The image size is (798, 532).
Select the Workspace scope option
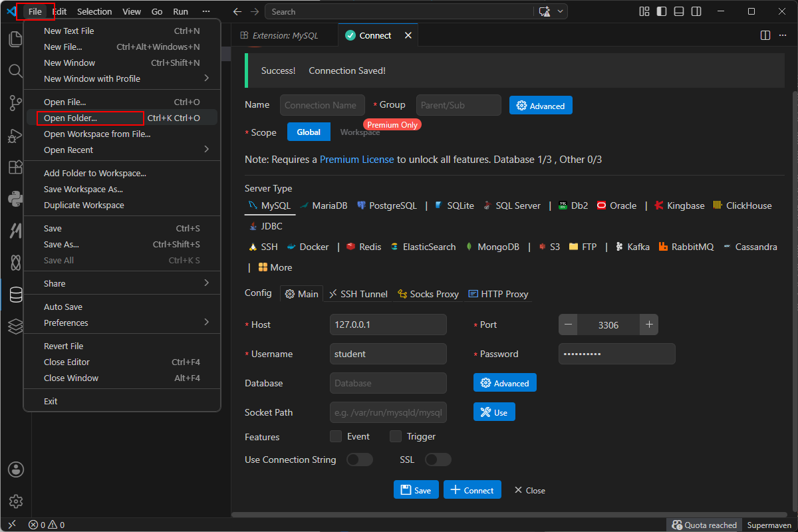point(360,132)
